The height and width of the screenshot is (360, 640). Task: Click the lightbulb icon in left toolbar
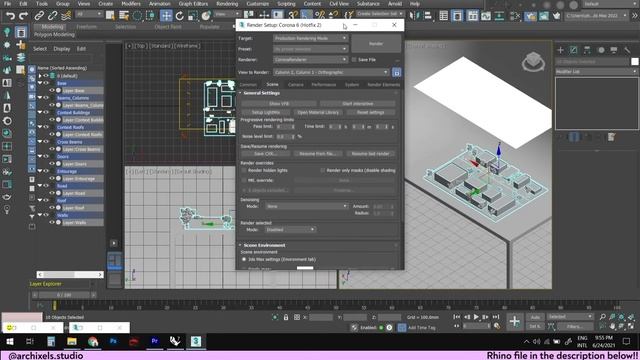point(7,210)
